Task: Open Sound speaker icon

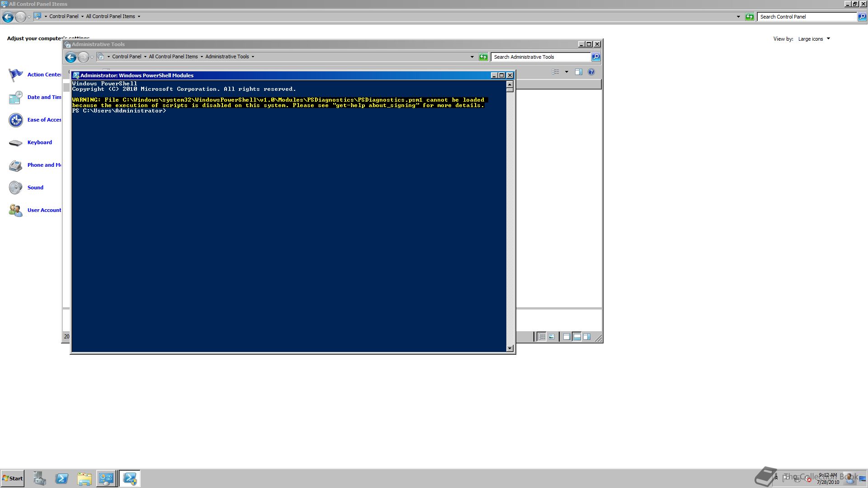Action: click(x=16, y=188)
